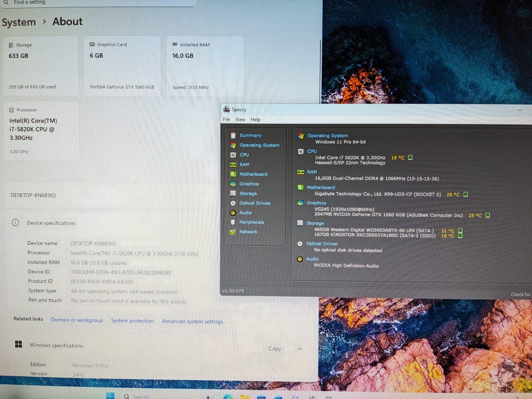This screenshot has width=532, height=399.
Task: Click the Peripherals mouse icon in Speccy sidebar
Action: [233, 222]
